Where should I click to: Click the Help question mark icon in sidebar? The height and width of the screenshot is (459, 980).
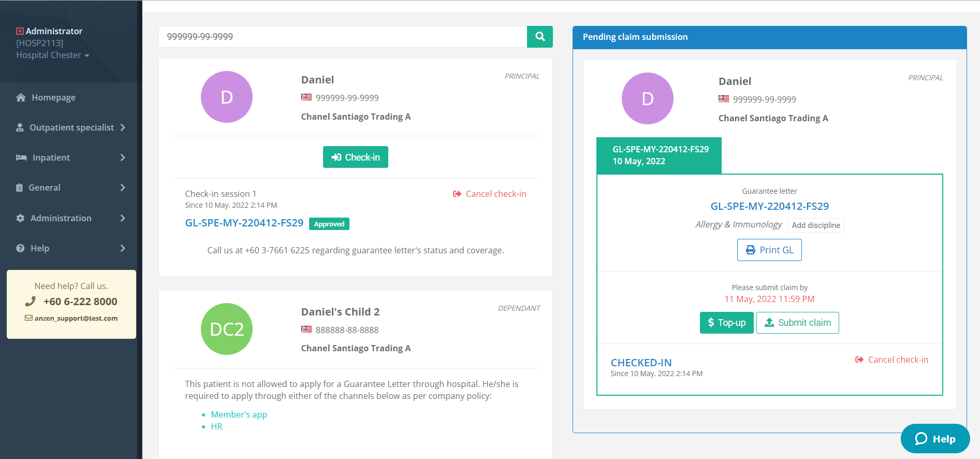[x=20, y=248]
